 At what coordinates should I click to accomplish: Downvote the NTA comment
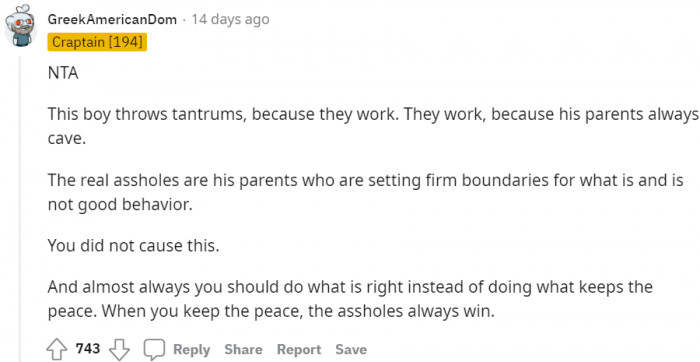coord(119,349)
